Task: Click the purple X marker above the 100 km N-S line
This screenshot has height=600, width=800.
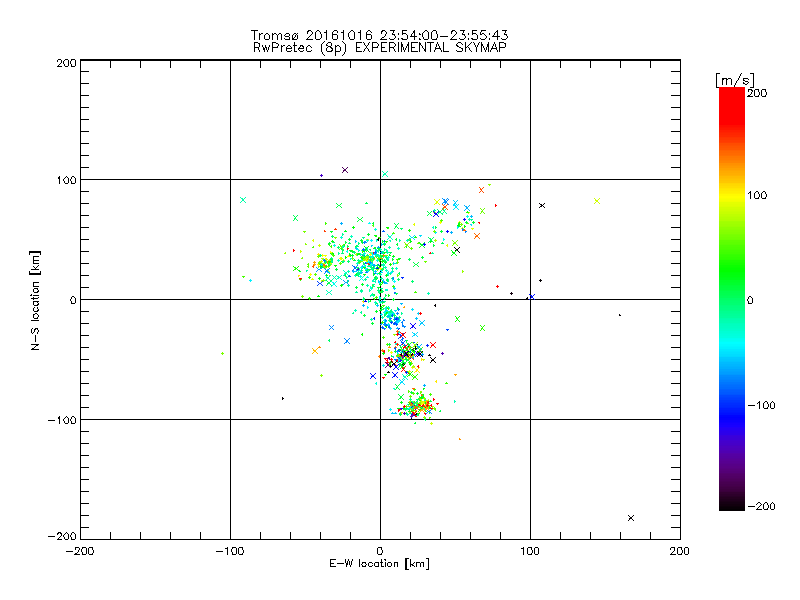Action: [x=345, y=170]
